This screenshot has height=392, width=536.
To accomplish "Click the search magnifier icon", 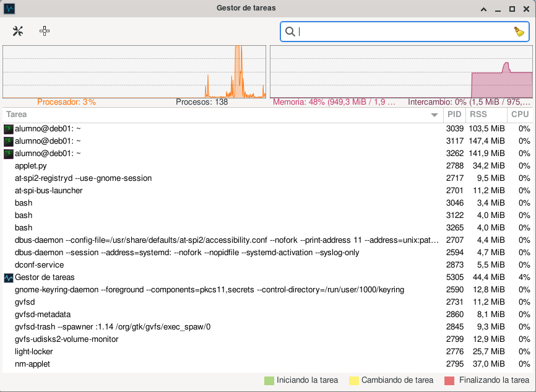I will coord(290,32).
